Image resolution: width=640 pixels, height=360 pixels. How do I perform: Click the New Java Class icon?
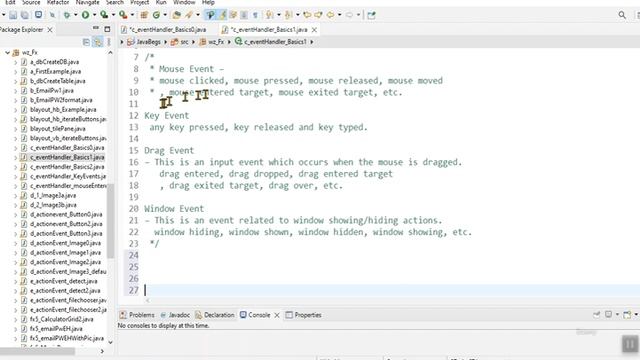[156, 15]
